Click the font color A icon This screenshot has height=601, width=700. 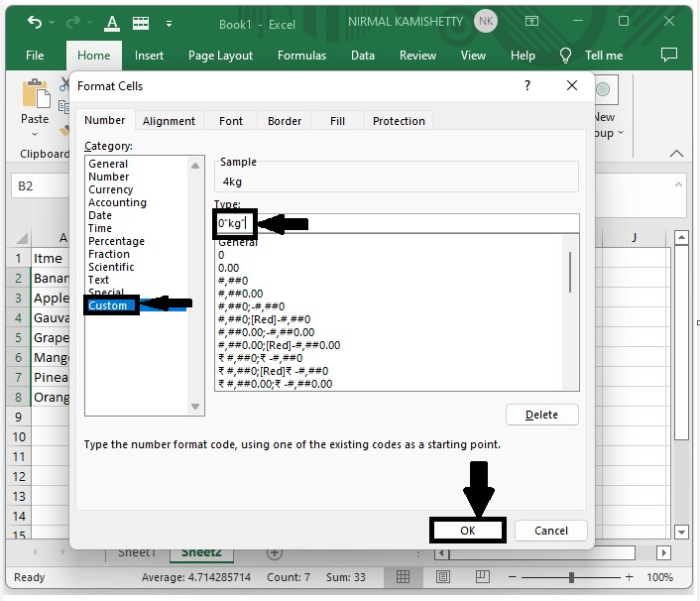112,23
